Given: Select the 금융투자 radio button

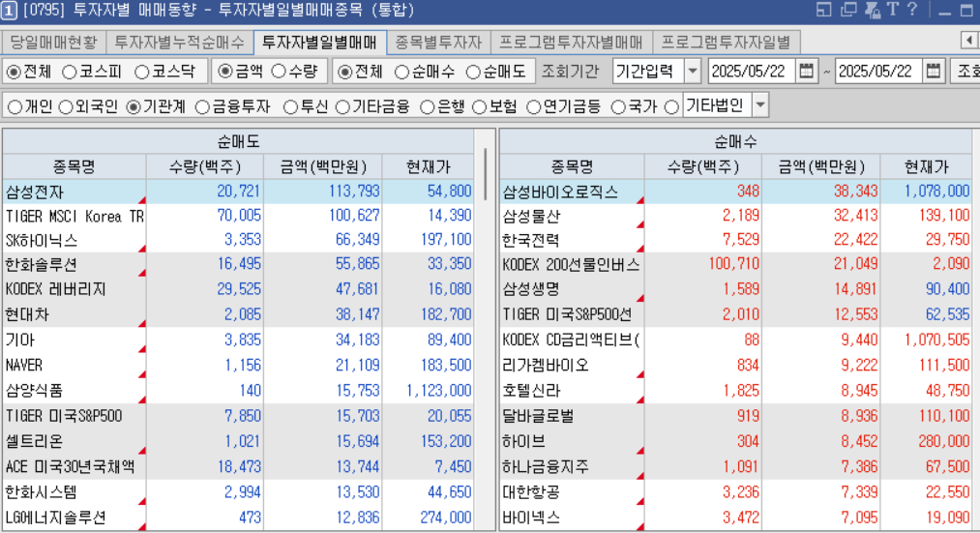Looking at the screenshot, I should (202, 107).
